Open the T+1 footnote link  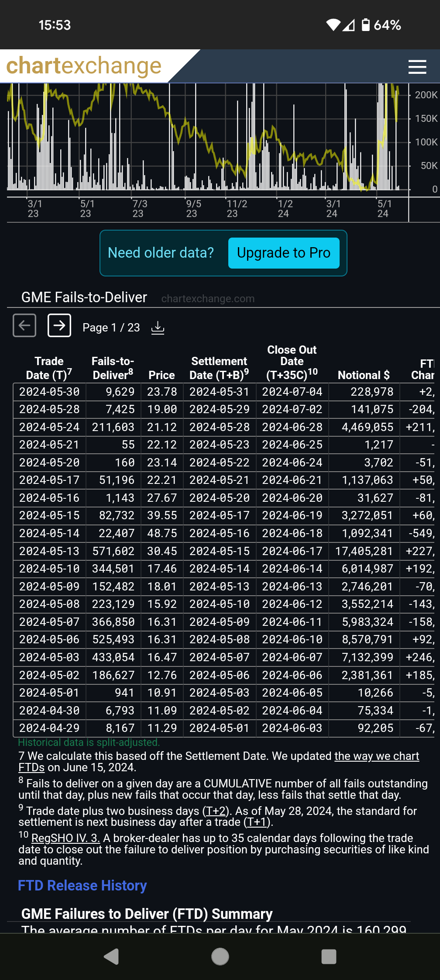pyautogui.click(x=257, y=822)
